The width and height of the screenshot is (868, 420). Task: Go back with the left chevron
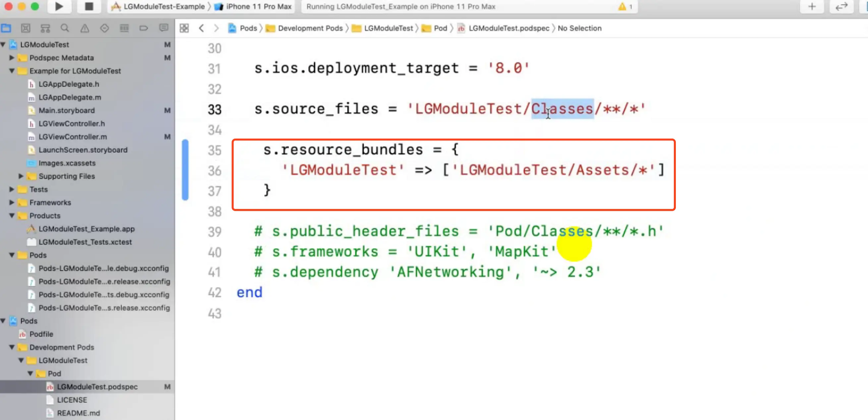pos(201,28)
